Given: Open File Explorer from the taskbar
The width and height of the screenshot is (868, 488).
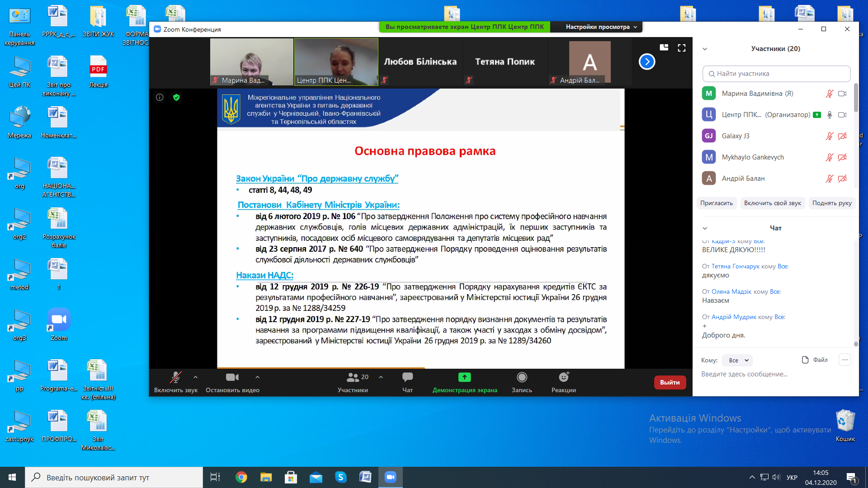Looking at the screenshot, I should pos(266,477).
